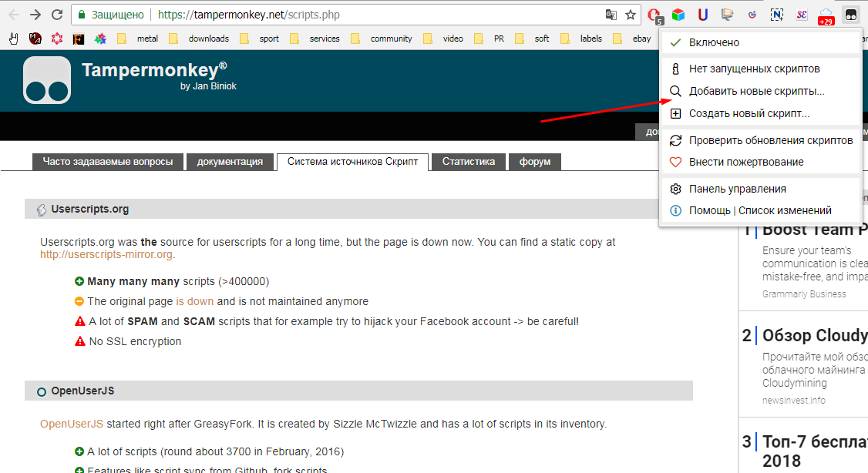Click the Tampermonkey logo on the page header
Image resolution: width=868 pixels, height=473 pixels.
(47, 80)
